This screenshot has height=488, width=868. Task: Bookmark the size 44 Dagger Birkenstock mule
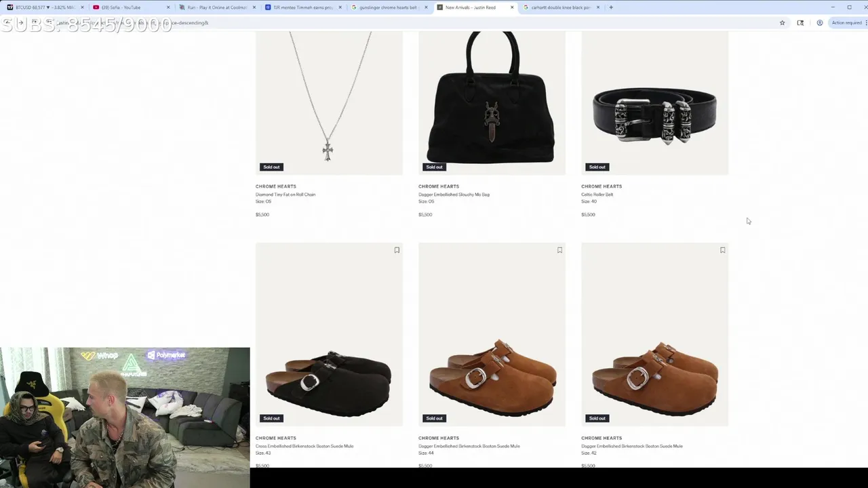[559, 250]
